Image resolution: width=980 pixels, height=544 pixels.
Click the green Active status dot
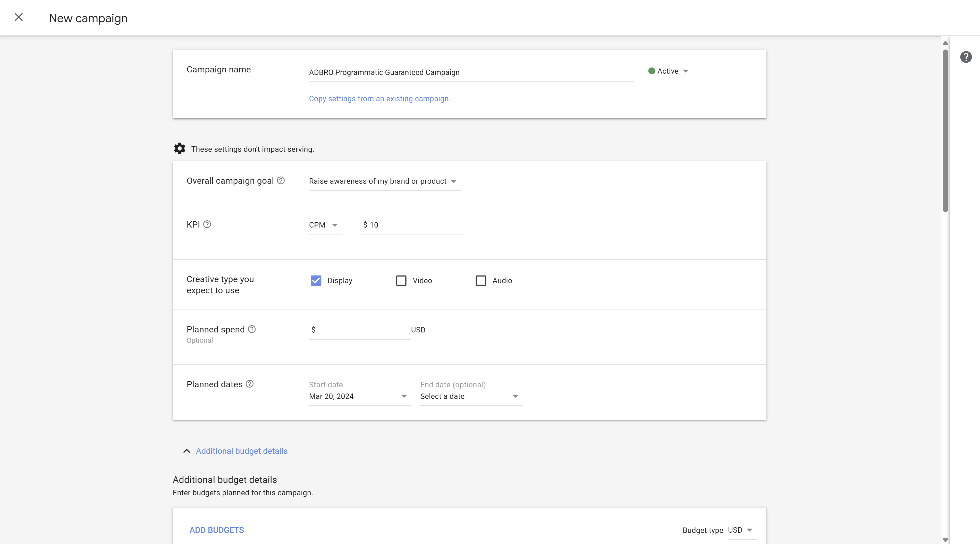pos(651,71)
